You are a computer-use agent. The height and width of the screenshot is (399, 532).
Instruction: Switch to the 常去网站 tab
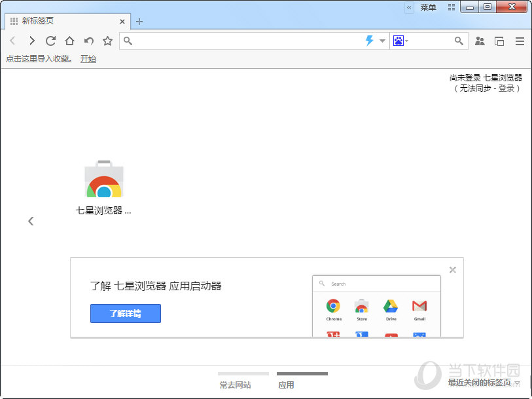234,385
